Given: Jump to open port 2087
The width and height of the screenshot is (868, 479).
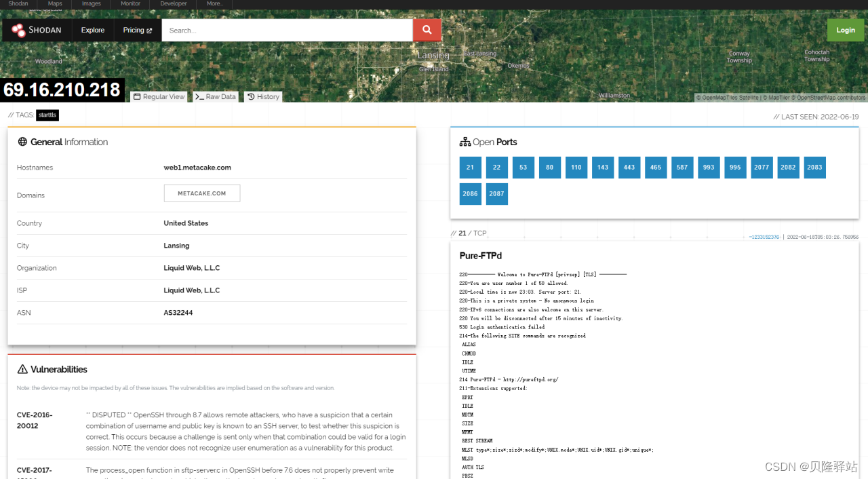Looking at the screenshot, I should pos(497,193).
